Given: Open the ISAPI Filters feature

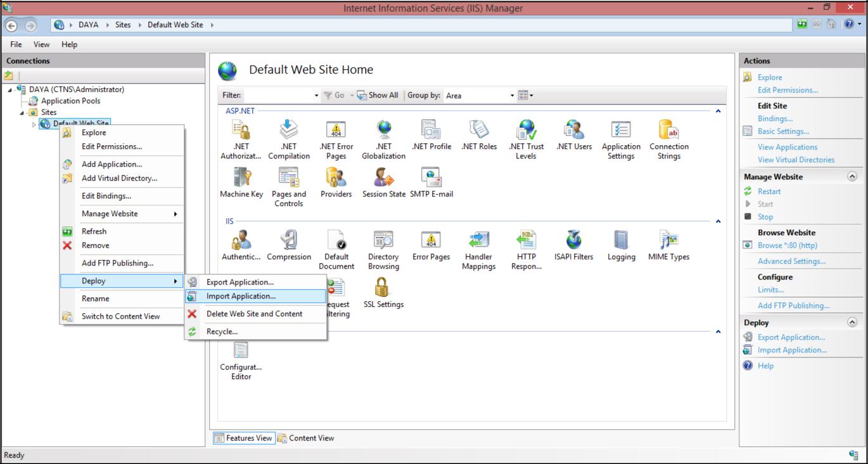Looking at the screenshot, I should (573, 246).
